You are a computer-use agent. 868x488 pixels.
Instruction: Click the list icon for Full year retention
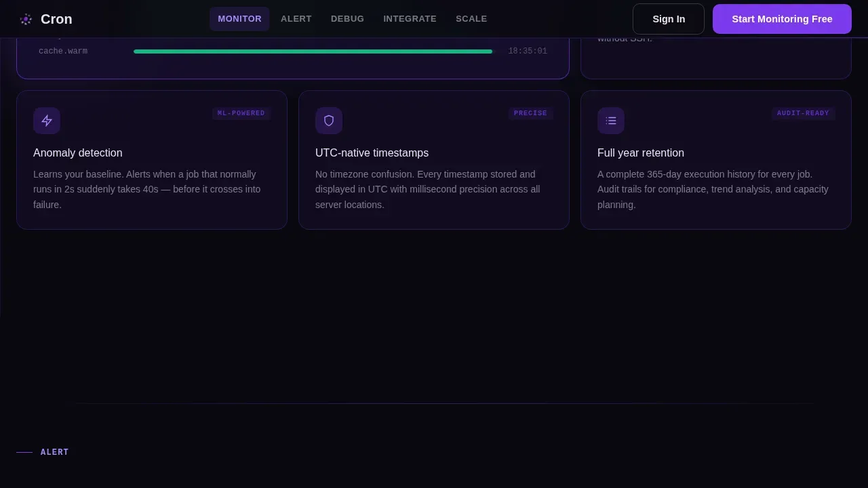[611, 121]
